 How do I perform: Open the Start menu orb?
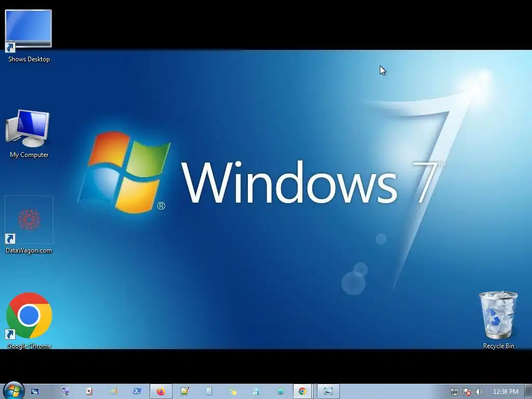[14, 391]
